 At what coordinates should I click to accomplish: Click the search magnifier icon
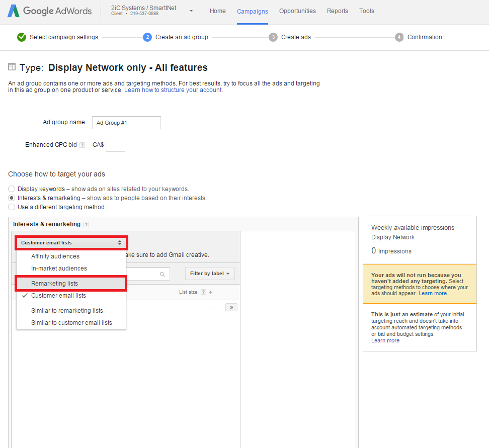pyautogui.click(x=162, y=275)
